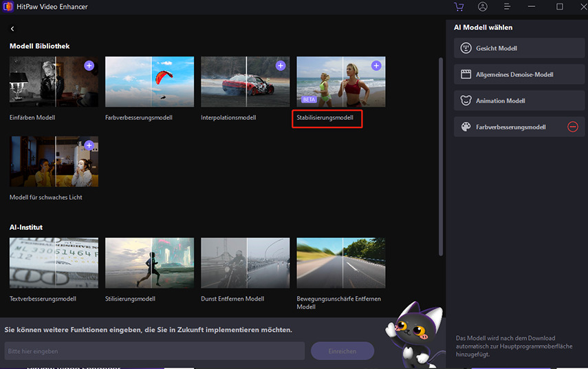Click the 'Dunst Entfernen Modell' label
Screen dimensions: 588x369
click(x=232, y=299)
